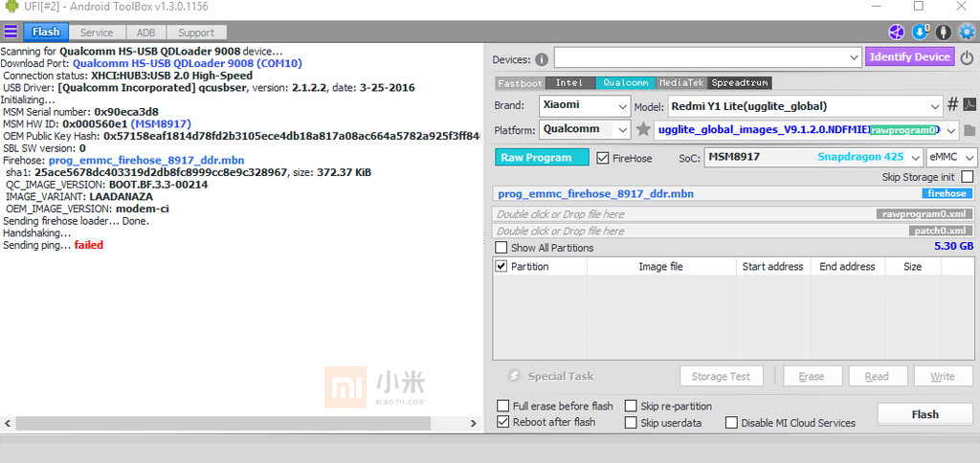
Task: Open the eMMC storage type dropdown
Action: [951, 158]
